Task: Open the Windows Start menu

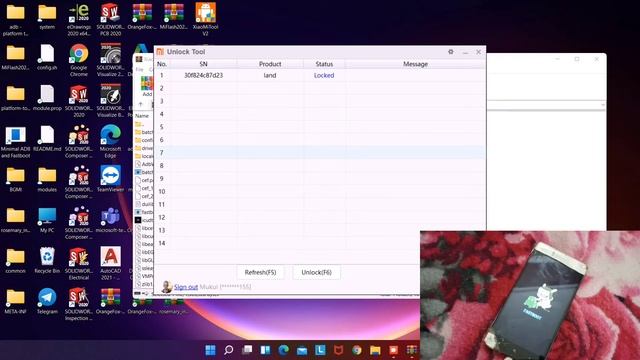Action: [210, 350]
